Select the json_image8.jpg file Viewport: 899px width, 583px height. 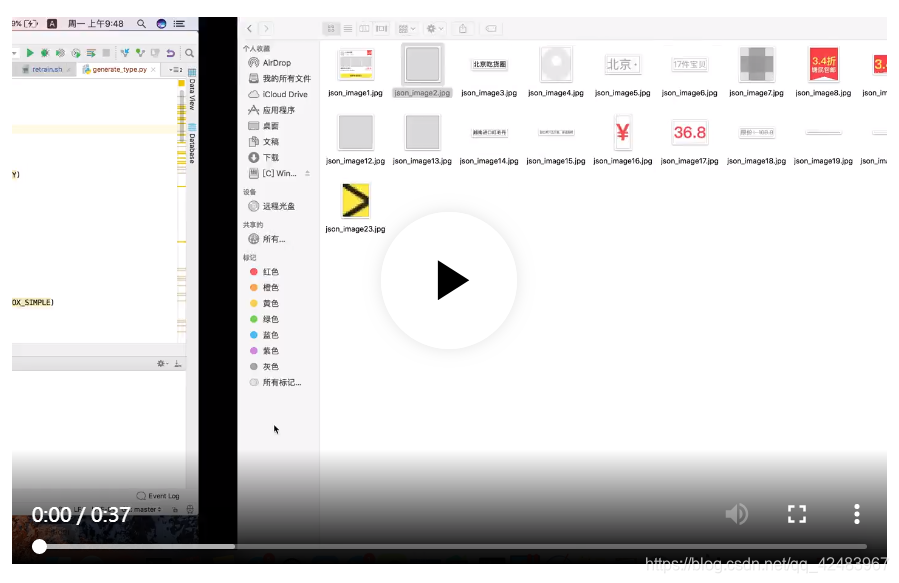(x=823, y=71)
